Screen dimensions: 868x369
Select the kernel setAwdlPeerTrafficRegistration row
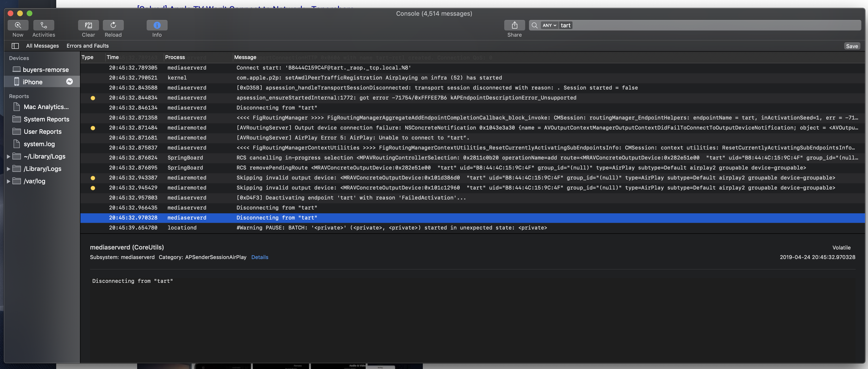[x=472, y=78]
